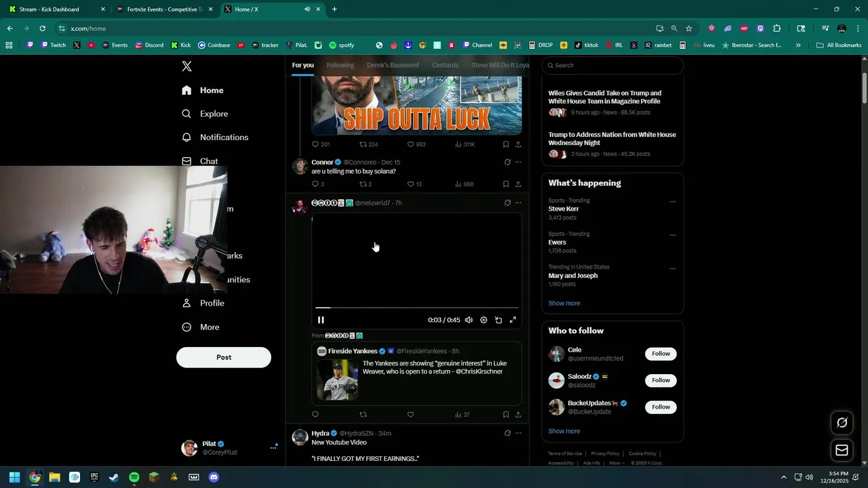
Task: Bookmark this page with star icon
Action: [689, 28]
